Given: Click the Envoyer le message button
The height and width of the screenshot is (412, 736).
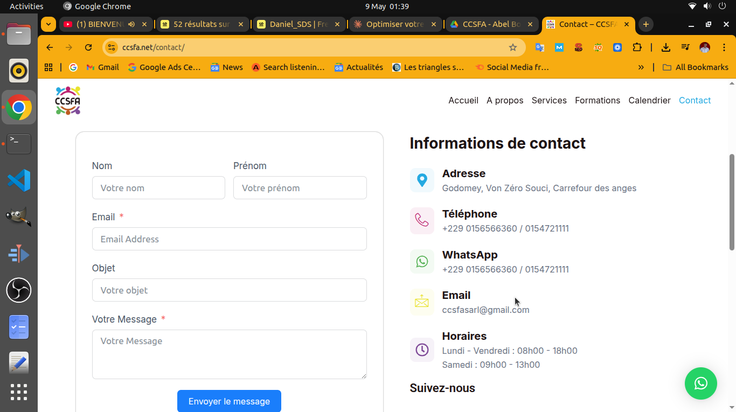Looking at the screenshot, I should [x=229, y=401].
